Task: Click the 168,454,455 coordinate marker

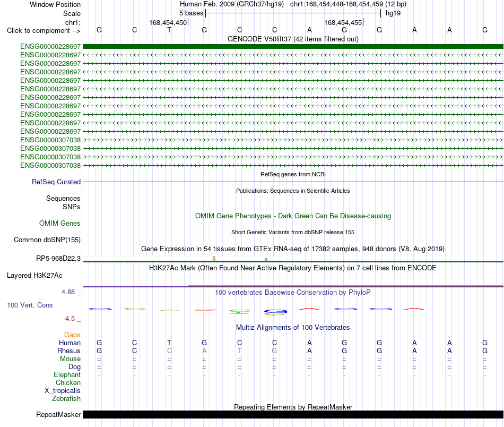Action: click(x=343, y=22)
